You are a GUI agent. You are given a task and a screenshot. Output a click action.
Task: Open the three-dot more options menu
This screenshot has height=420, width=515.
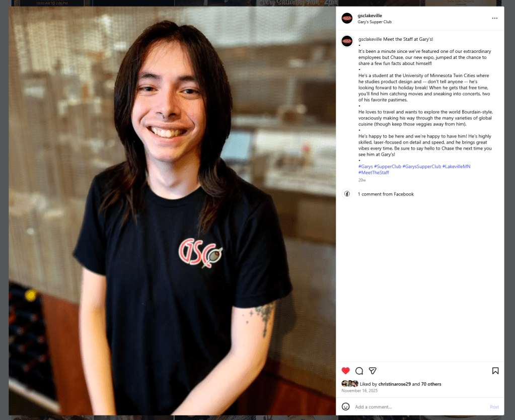[495, 18]
